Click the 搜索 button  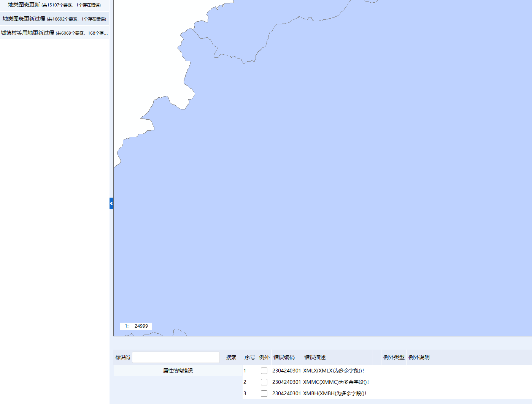tap(231, 357)
